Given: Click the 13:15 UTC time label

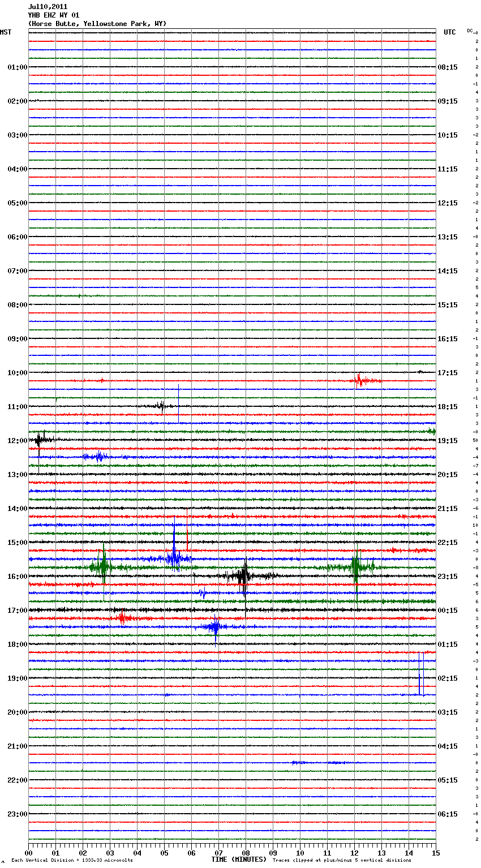Looking at the screenshot, I should [x=448, y=237].
